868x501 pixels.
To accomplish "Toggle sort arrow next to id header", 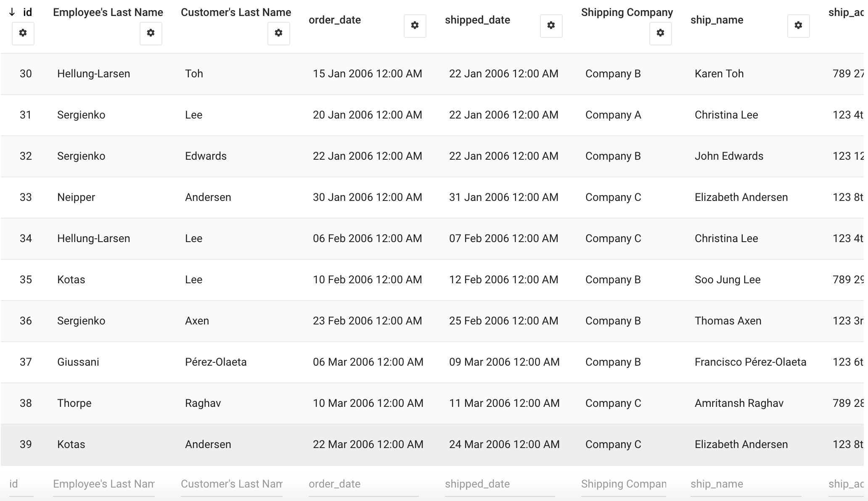I will (x=12, y=12).
